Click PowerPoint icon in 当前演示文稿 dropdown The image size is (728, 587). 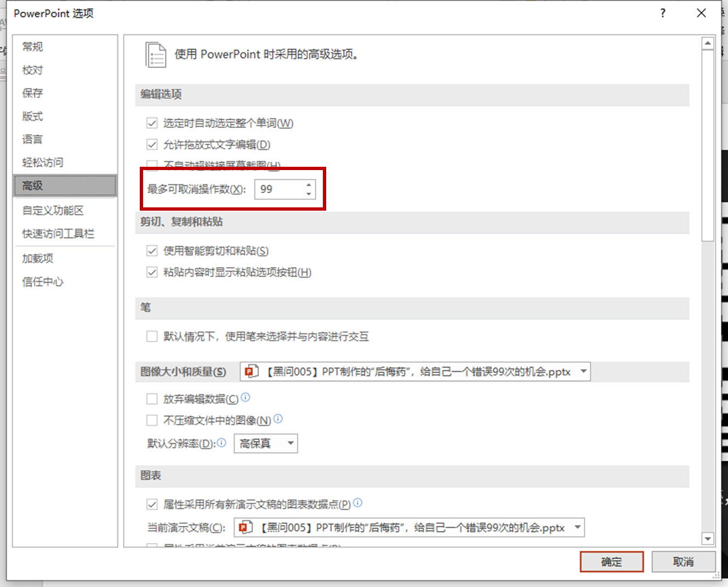[246, 527]
